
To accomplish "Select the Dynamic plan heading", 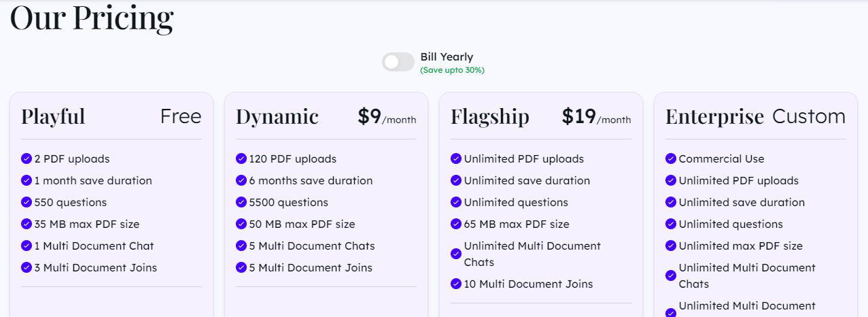I will tap(277, 117).
